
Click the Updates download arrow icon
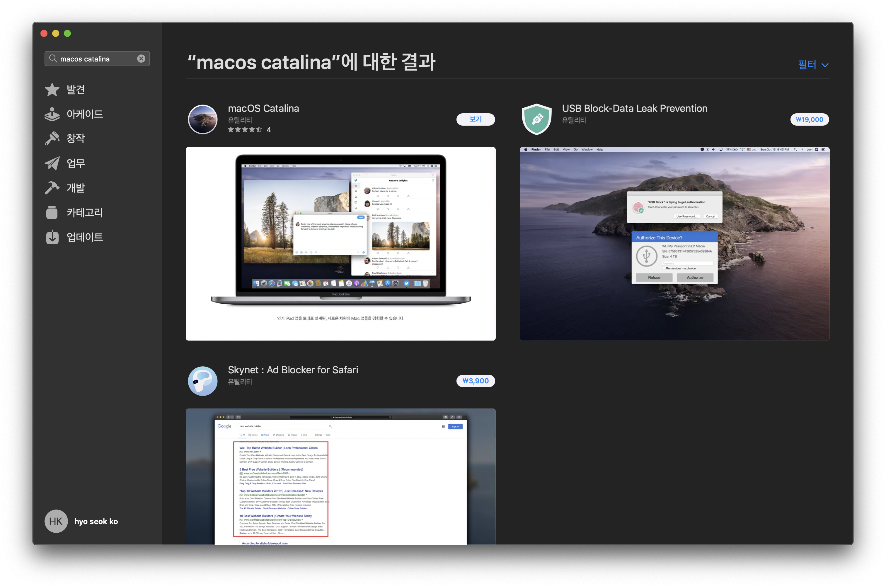coord(52,237)
